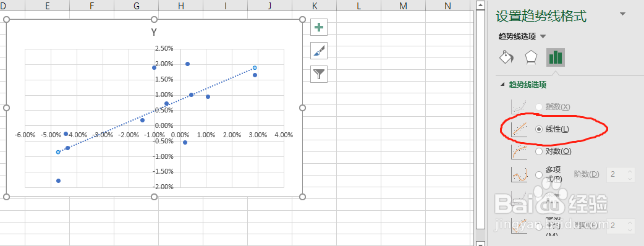Select the 对数(O) radio button

click(x=539, y=151)
